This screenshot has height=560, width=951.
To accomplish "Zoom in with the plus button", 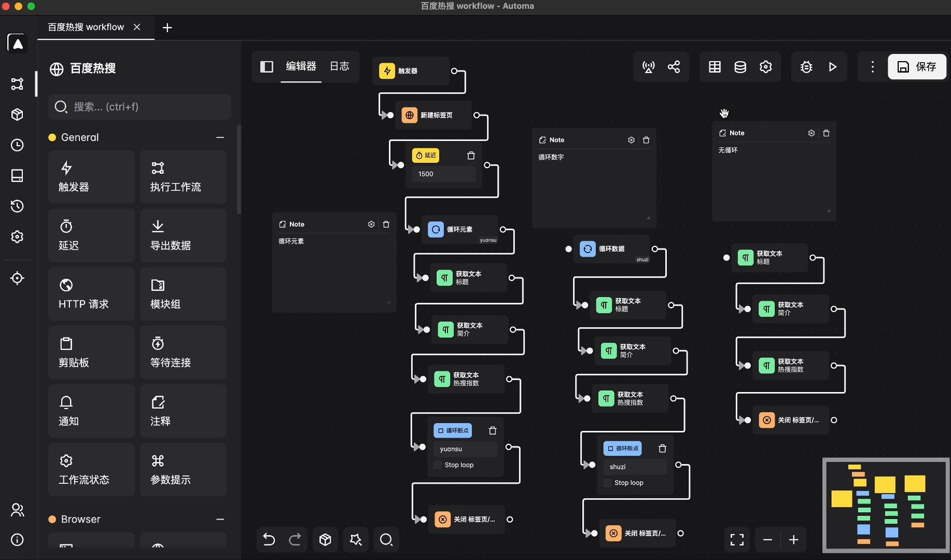I will coord(793,540).
